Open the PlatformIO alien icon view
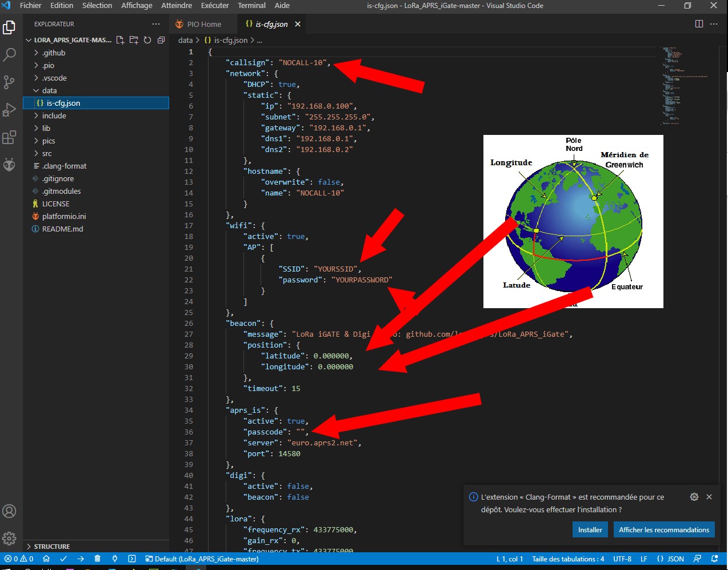 pyautogui.click(x=9, y=165)
